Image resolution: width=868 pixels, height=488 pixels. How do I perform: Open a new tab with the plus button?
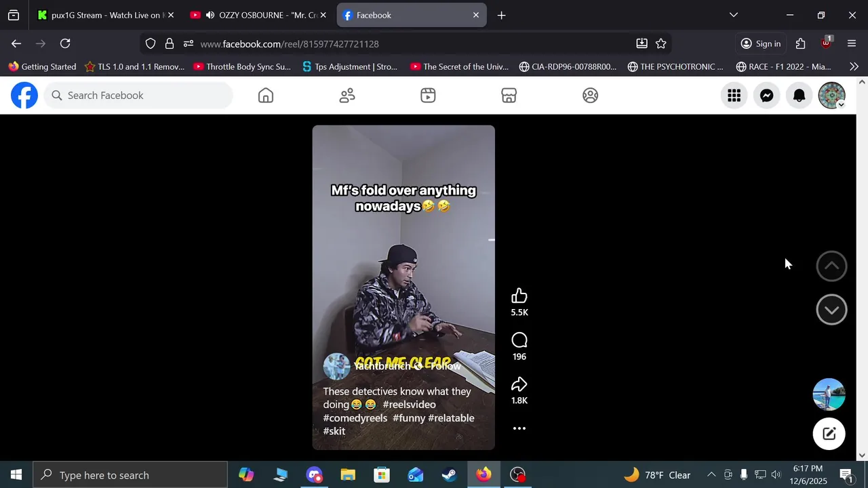(501, 15)
